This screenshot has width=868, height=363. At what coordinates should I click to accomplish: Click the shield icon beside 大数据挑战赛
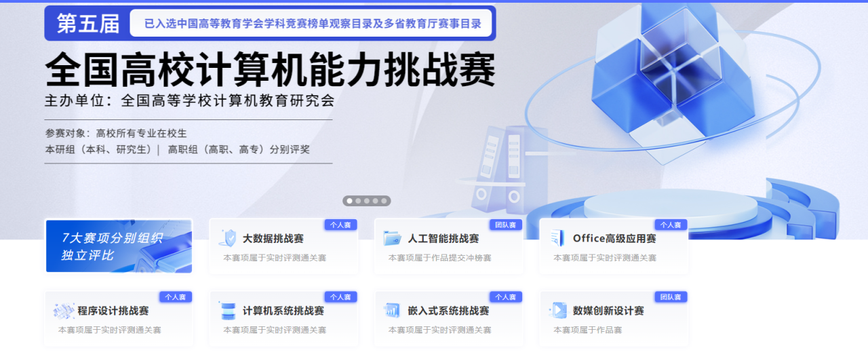229,238
